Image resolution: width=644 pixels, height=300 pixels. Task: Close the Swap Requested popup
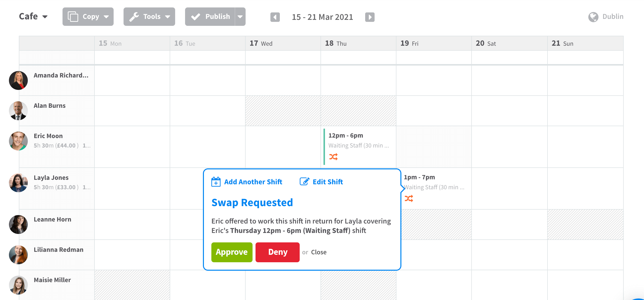click(319, 252)
